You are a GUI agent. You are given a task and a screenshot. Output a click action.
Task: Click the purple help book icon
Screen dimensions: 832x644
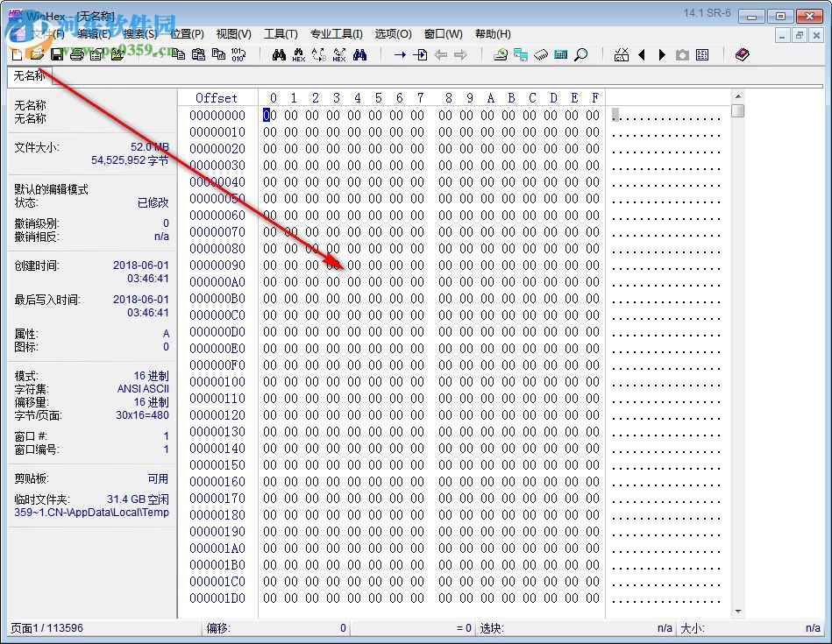[x=743, y=55]
